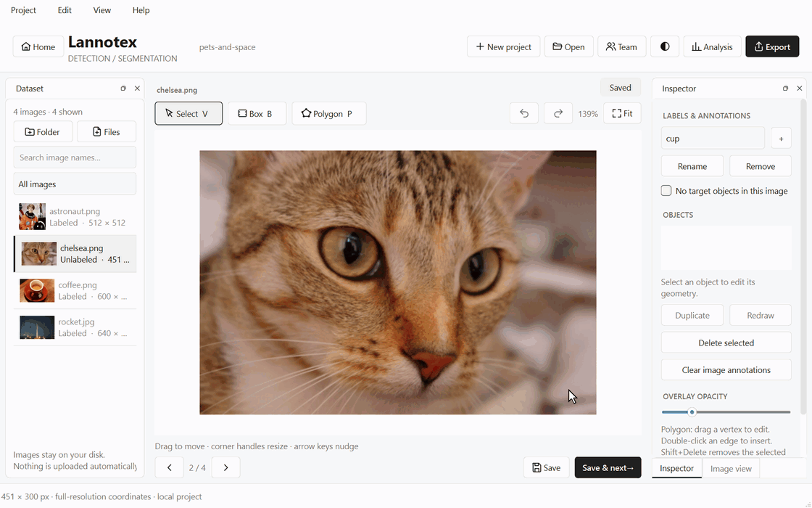This screenshot has width=812, height=508.
Task: Click the Export button
Action: coord(772,46)
